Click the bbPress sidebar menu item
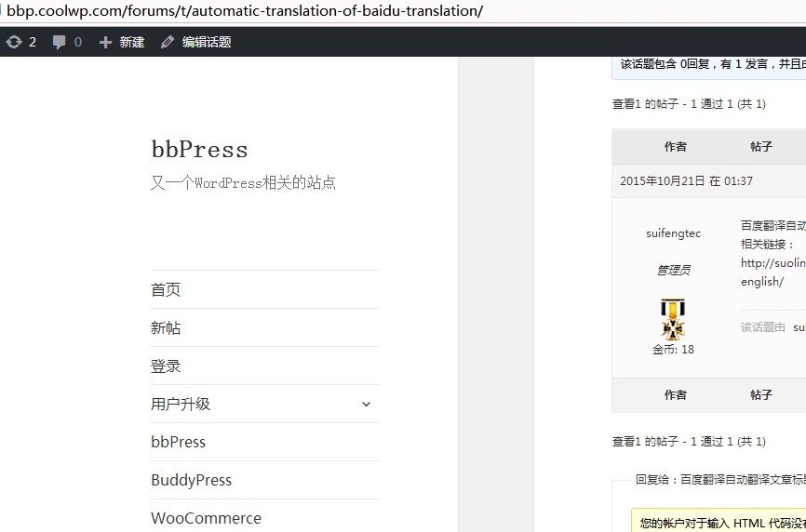This screenshot has height=532, width=806. [x=178, y=443]
